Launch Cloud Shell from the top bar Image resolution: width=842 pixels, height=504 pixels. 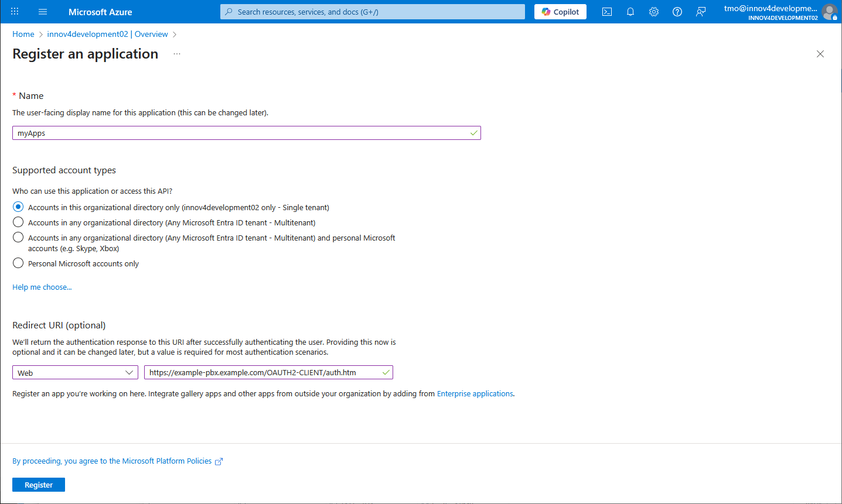click(x=607, y=12)
